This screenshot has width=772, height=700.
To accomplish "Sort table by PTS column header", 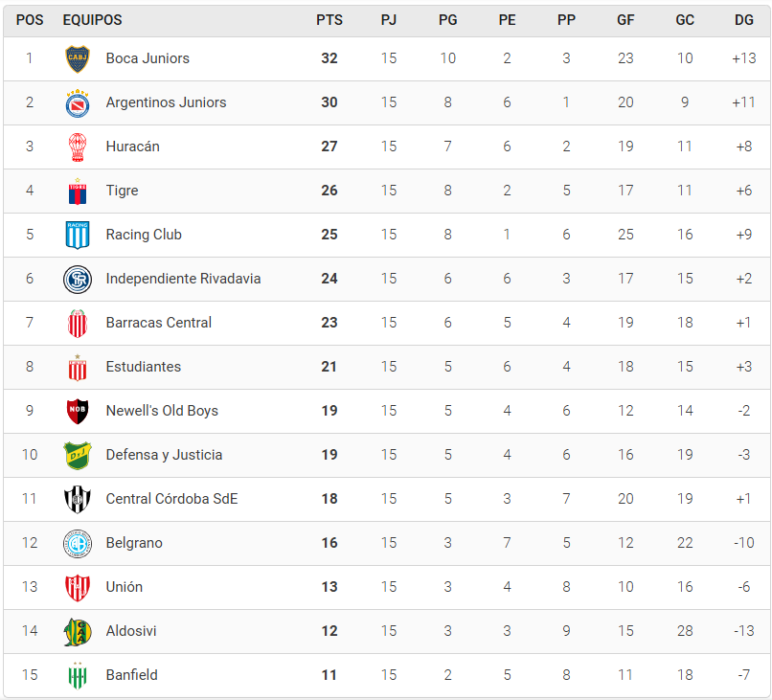I will [329, 20].
